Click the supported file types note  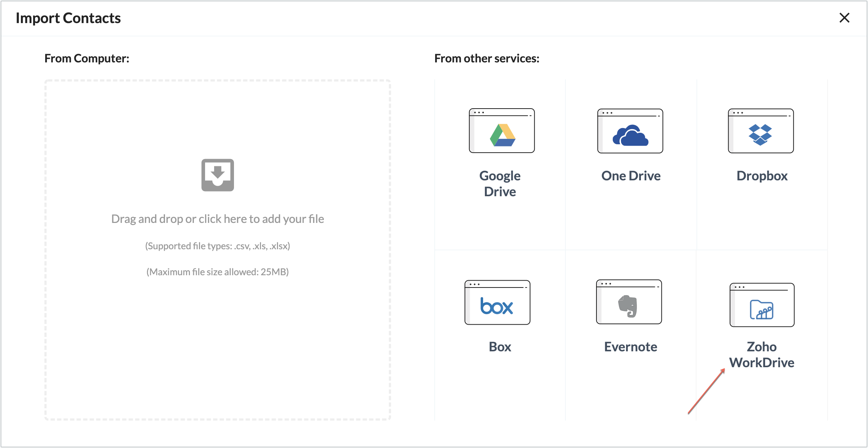217,246
